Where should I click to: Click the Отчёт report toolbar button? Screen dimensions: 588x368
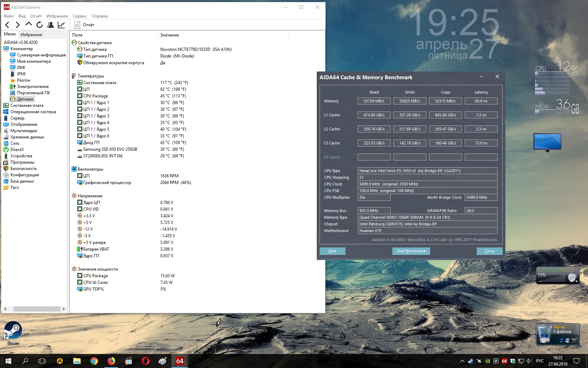pos(84,25)
